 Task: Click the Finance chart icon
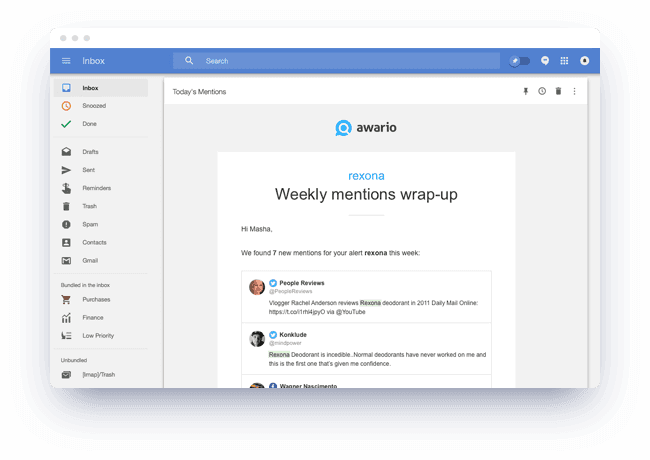coord(66,317)
